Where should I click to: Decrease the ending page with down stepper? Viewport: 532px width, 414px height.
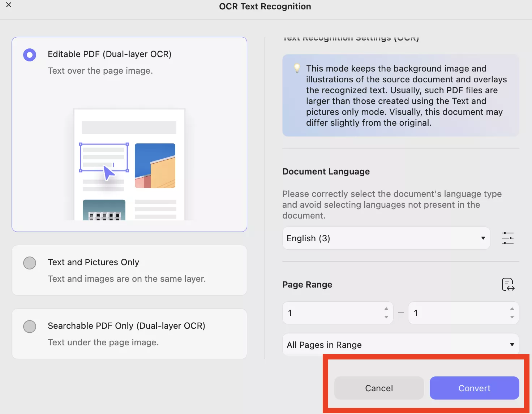pos(512,317)
